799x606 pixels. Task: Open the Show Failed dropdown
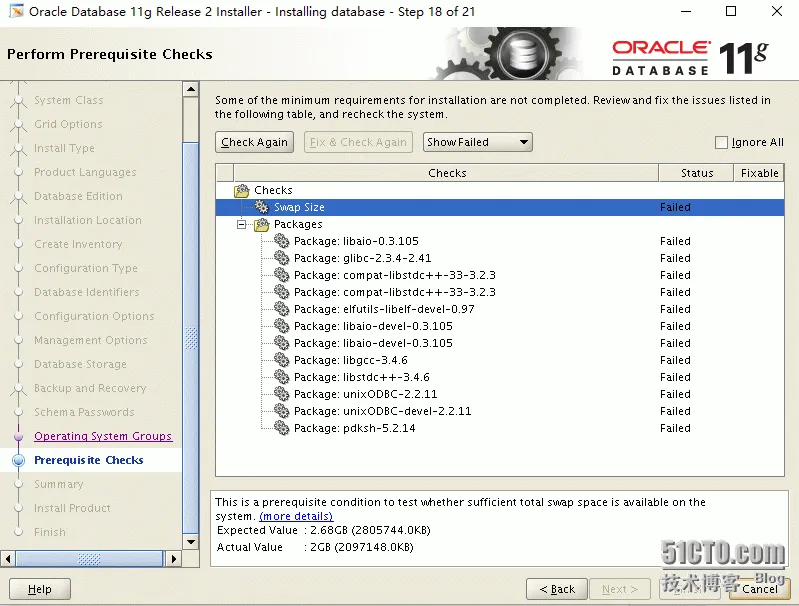(x=477, y=142)
